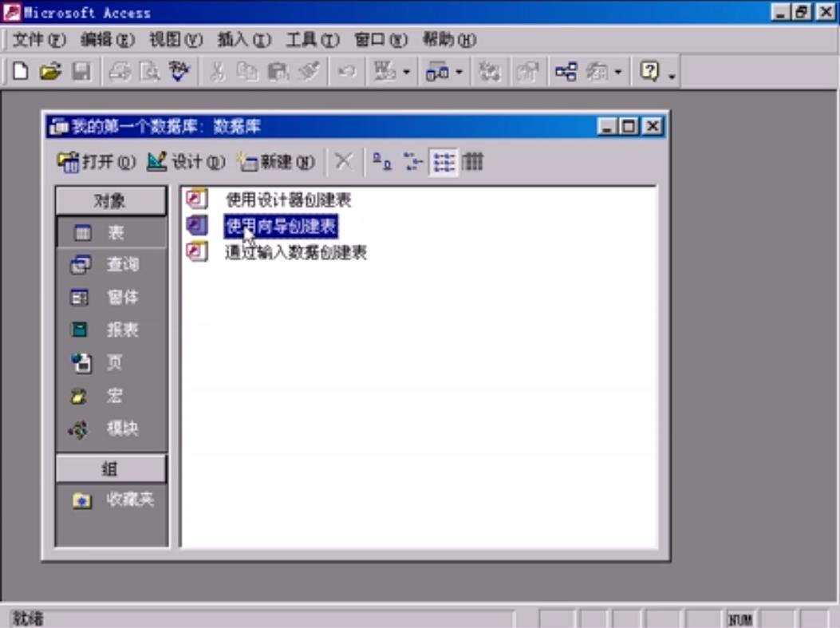Click the Save icon on the toolbar
The height and width of the screenshot is (628, 840).
point(82,70)
